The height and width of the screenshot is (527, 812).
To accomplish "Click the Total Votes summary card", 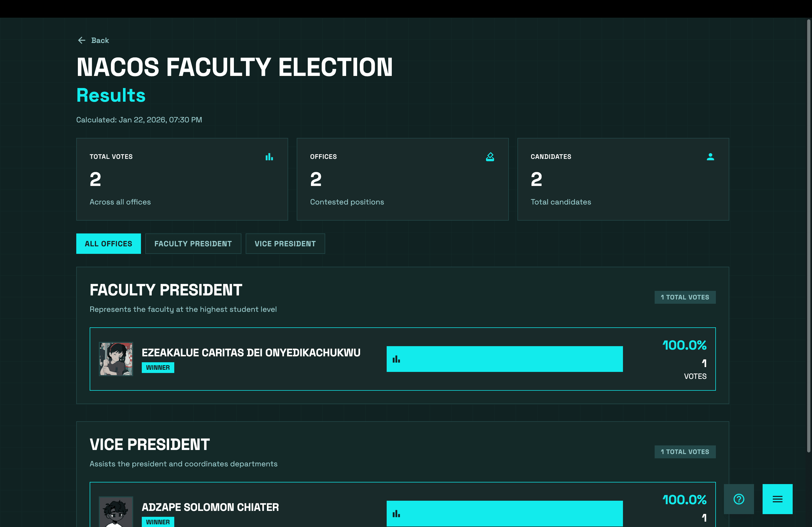I will tap(182, 179).
